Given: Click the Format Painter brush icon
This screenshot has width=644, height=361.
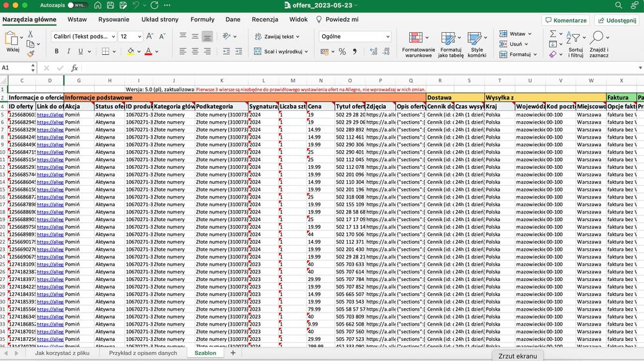Looking at the screenshot, I should 30,54.
